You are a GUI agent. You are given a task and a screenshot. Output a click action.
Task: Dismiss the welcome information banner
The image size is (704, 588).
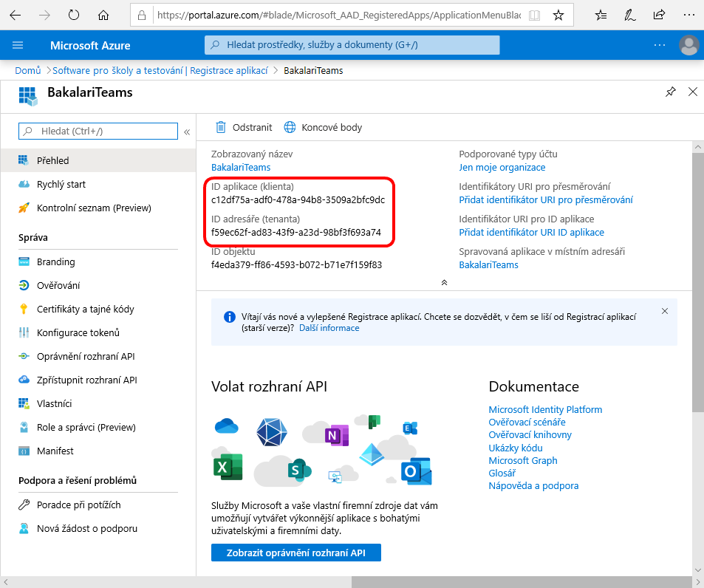665,311
